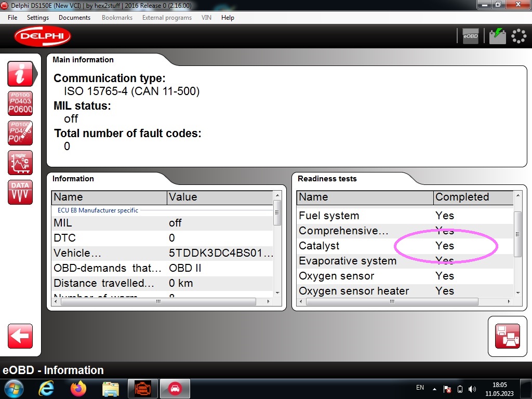Click the Information table horizontal scrollbar

[159, 301]
